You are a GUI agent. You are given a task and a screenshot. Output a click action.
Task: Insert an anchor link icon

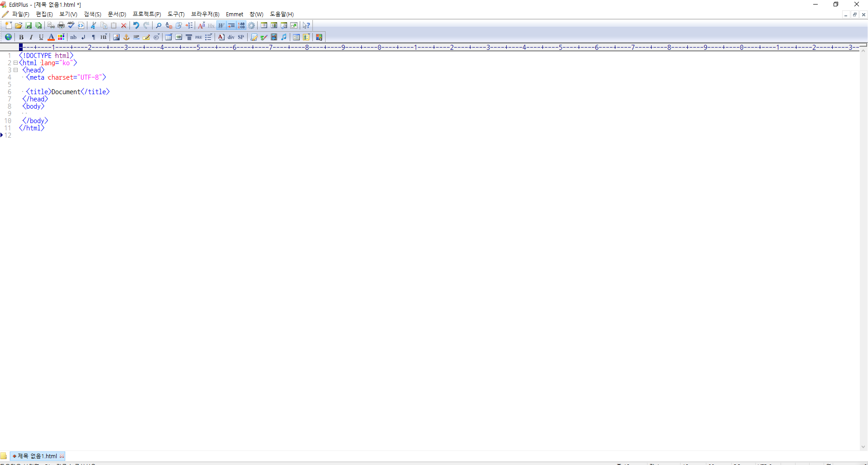click(126, 37)
